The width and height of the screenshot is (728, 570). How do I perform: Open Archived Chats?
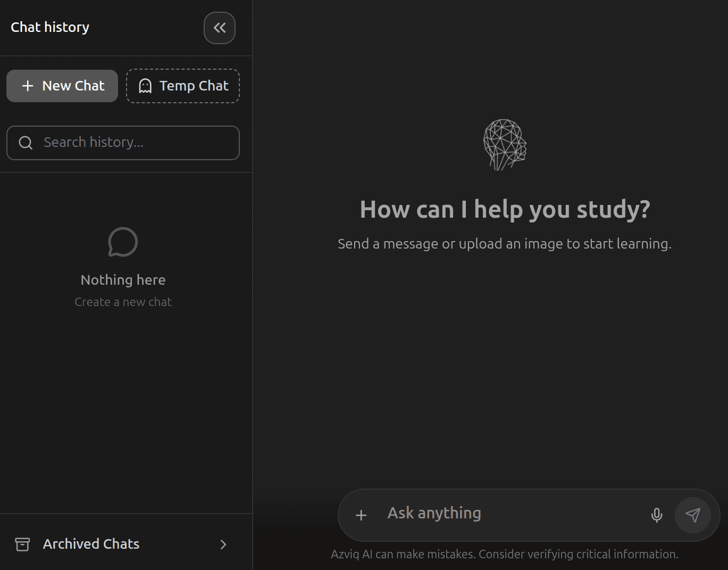point(123,544)
